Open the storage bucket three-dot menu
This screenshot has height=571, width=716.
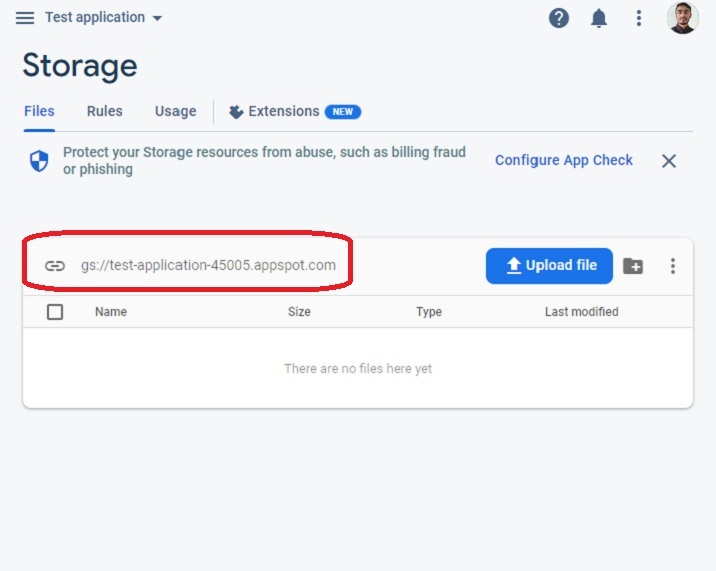(673, 266)
